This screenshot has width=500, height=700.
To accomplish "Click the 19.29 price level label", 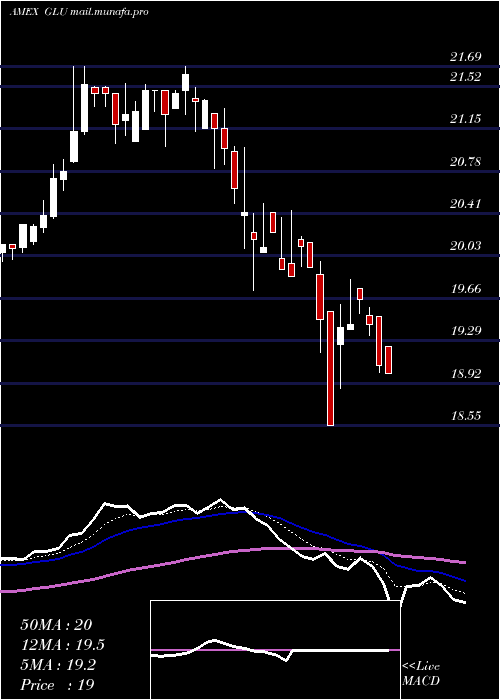I will 466,331.
